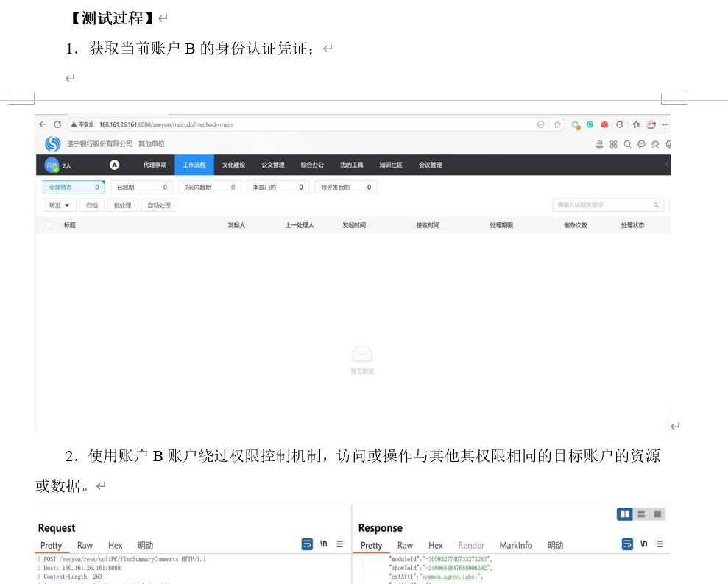728x584 pixels.
Task: Open the browser extensions puzzle icon
Action: tap(619, 124)
